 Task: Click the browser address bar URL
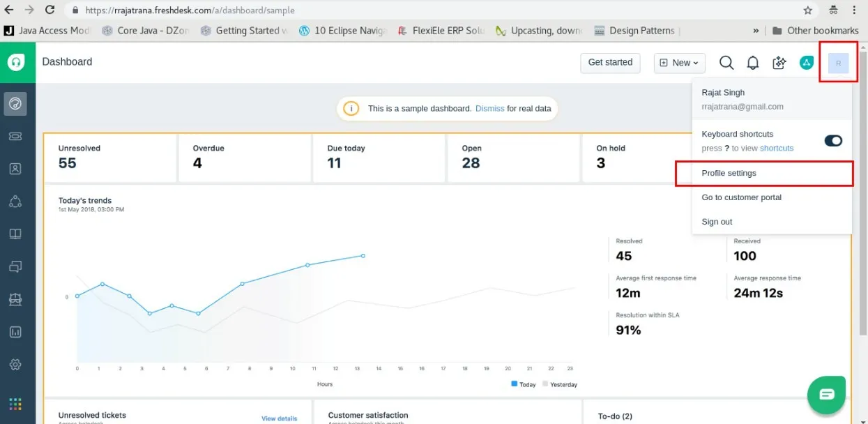[x=190, y=10]
